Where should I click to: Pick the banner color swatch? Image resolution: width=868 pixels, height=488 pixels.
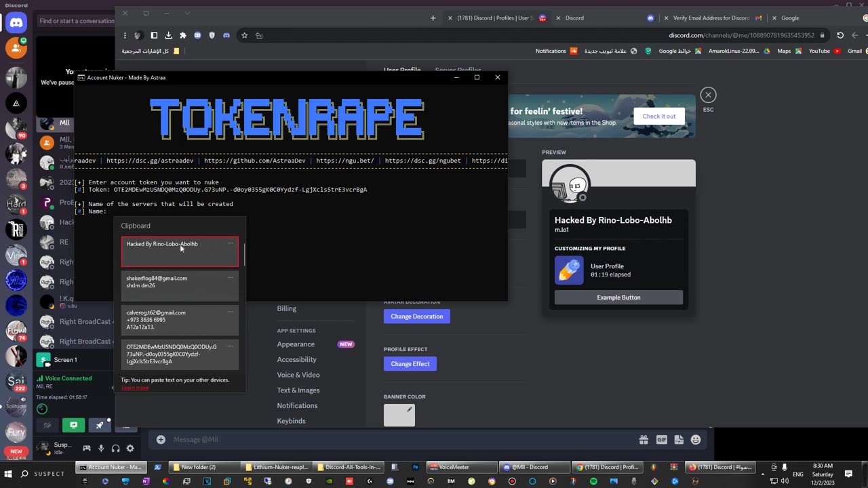(399, 415)
